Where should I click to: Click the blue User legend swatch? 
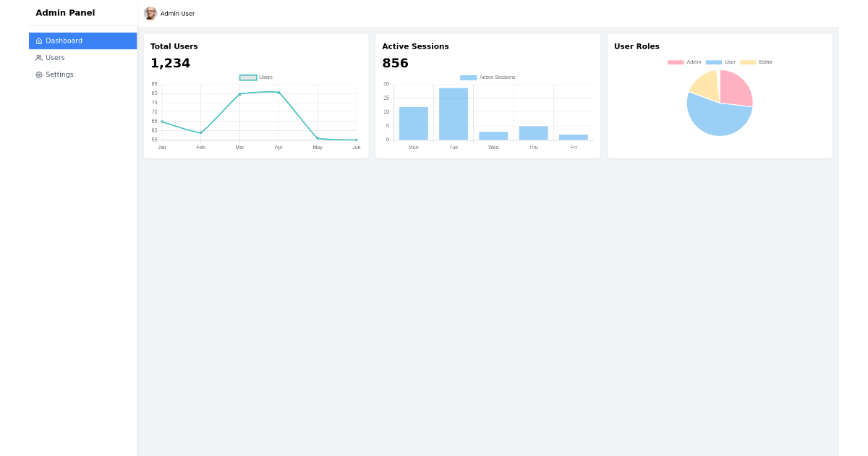pyautogui.click(x=713, y=62)
